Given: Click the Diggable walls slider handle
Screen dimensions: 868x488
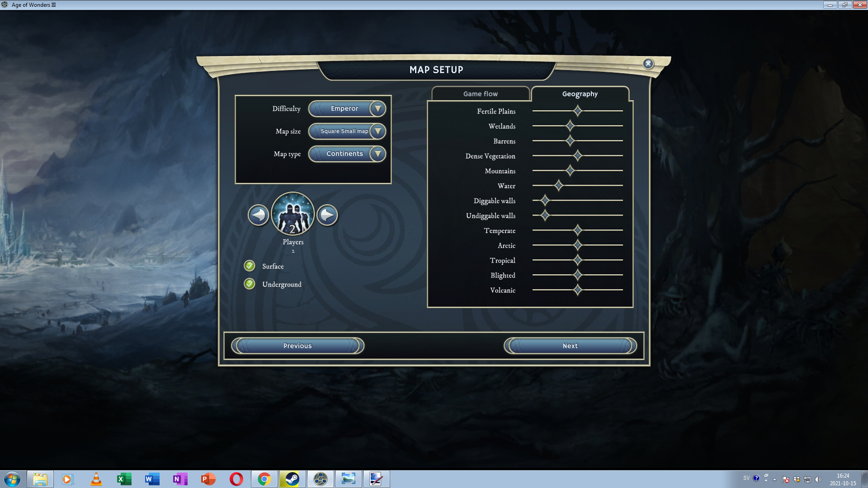Looking at the screenshot, I should point(545,200).
